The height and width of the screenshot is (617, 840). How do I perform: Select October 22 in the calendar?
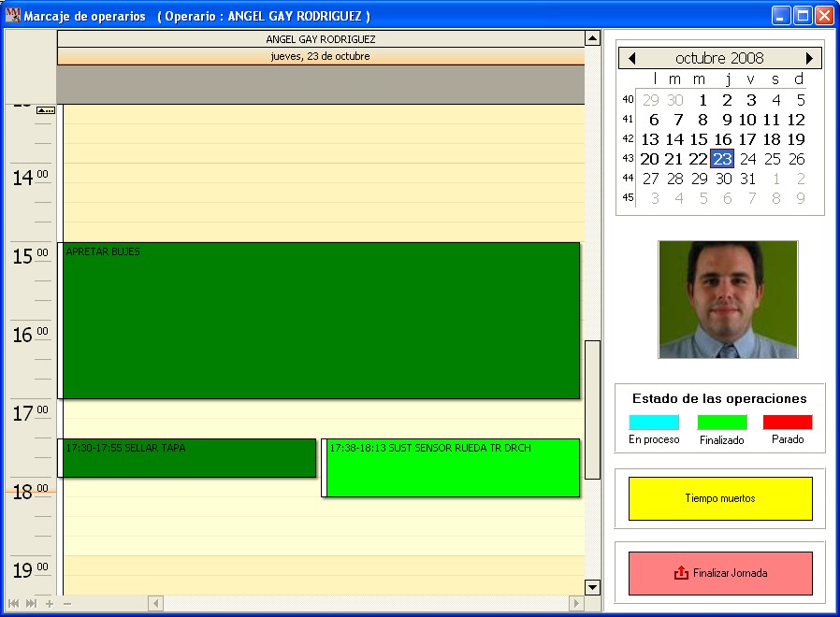click(698, 159)
